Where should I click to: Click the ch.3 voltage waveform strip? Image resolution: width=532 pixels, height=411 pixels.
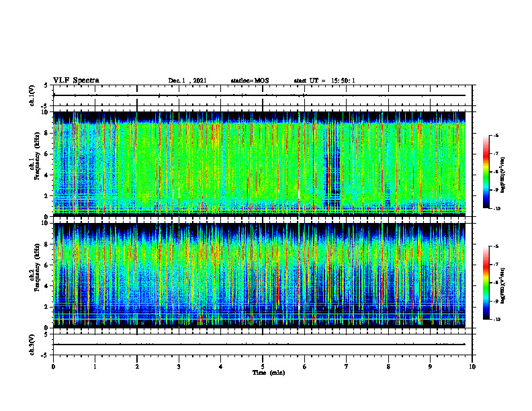[x=263, y=345]
